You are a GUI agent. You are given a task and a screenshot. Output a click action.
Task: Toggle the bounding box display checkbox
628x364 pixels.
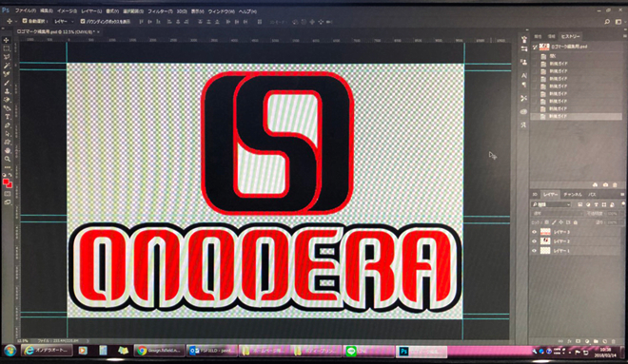(83, 21)
